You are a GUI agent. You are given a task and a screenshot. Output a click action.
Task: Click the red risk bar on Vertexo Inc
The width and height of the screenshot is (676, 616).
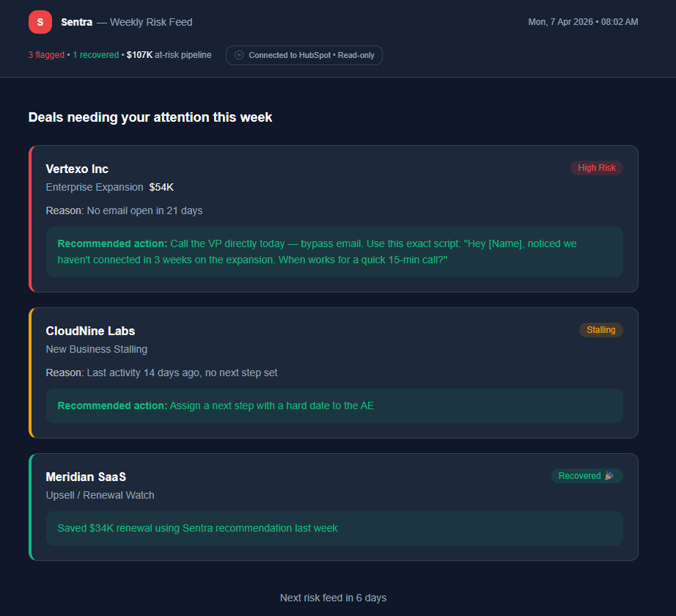[x=31, y=219]
